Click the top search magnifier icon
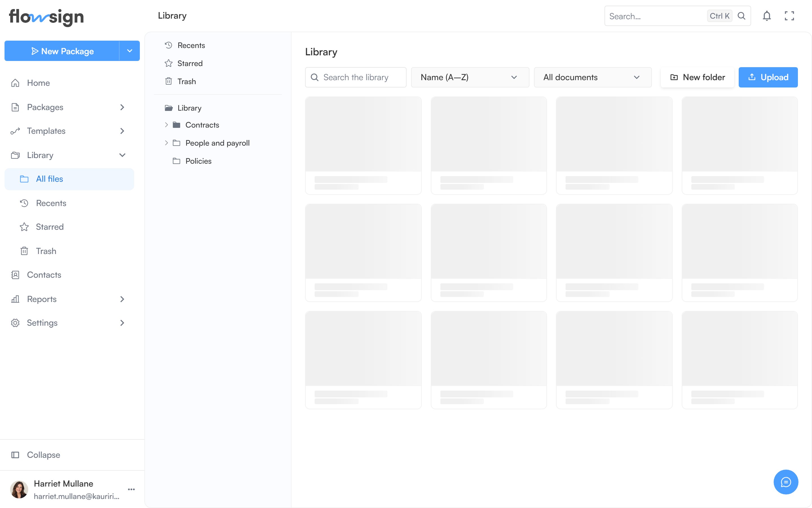This screenshot has height=508, width=812. [x=742, y=16]
